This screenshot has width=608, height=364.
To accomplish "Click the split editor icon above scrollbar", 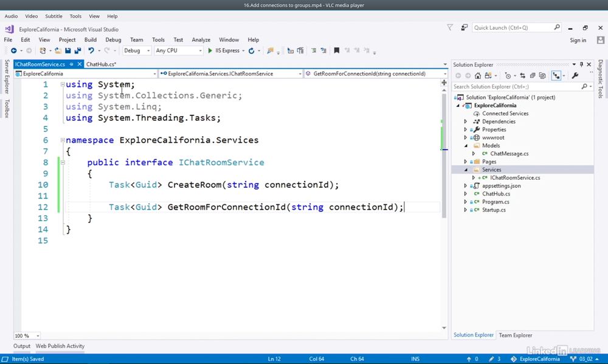I will [444, 83].
